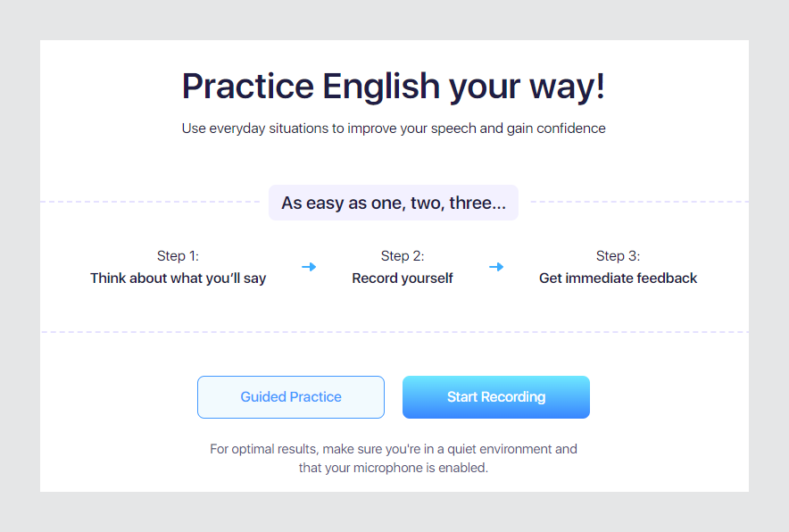Click the arrow between Step 1 and Step 2
Image resolution: width=789 pixels, height=532 pixels.
(x=309, y=267)
